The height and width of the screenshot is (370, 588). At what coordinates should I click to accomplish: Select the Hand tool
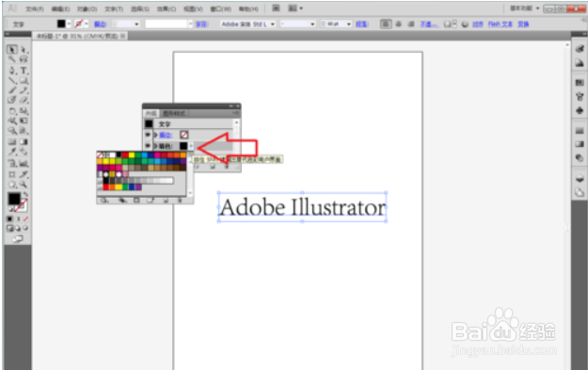pos(11,185)
